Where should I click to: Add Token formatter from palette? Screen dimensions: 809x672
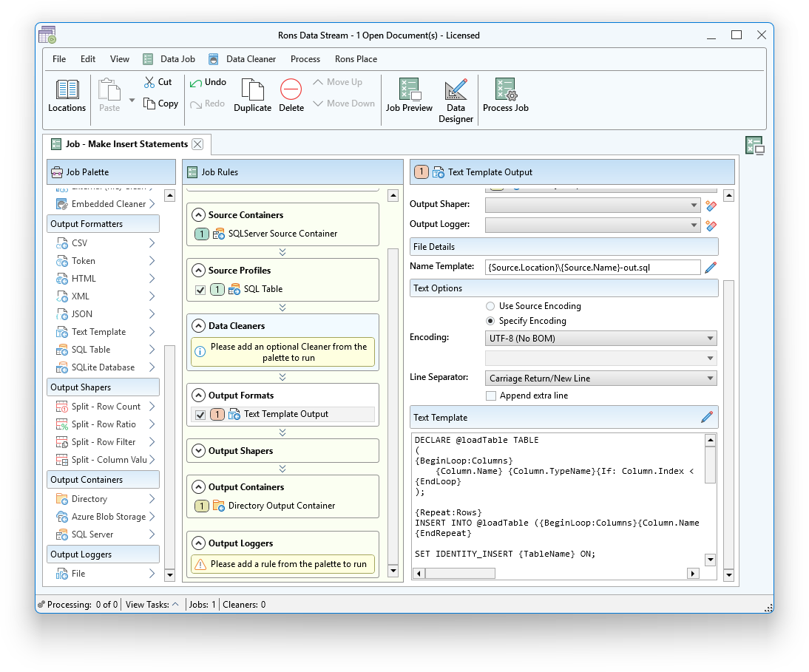click(106, 261)
